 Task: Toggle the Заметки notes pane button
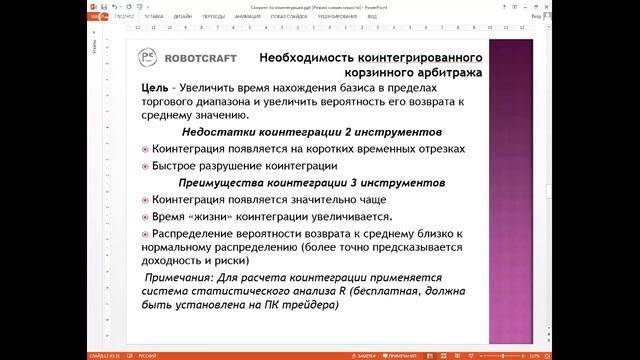click(364, 356)
